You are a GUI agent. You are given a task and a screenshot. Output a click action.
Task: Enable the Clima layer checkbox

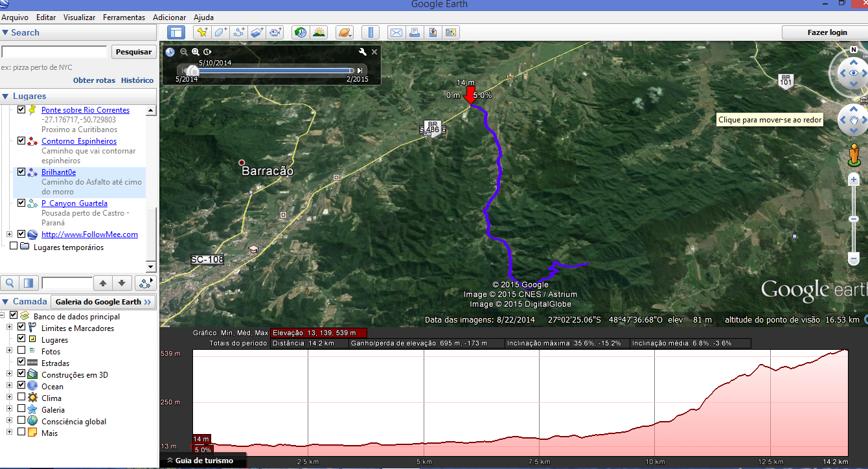coord(21,398)
